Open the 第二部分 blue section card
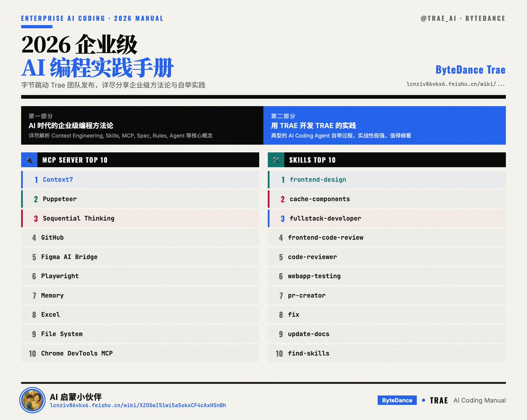This screenshot has height=420, width=527. point(384,126)
